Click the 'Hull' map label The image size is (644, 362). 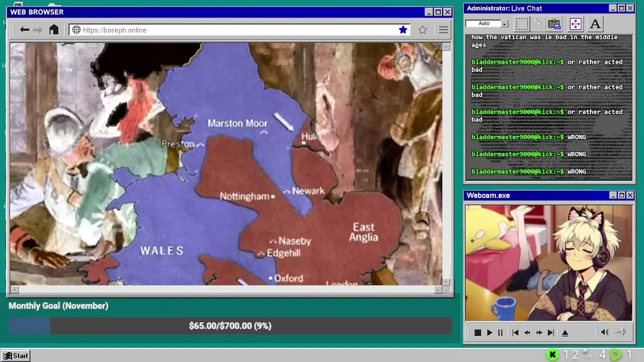point(308,136)
